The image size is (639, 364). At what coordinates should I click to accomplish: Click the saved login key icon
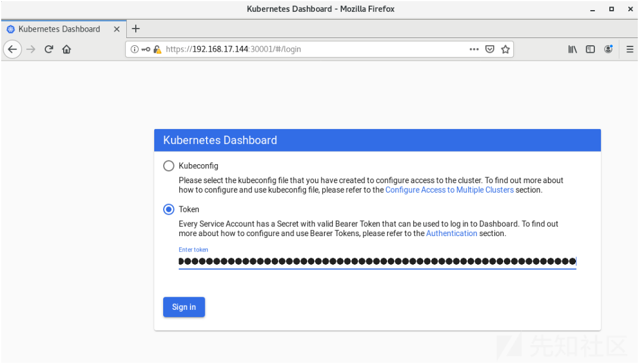coord(145,49)
